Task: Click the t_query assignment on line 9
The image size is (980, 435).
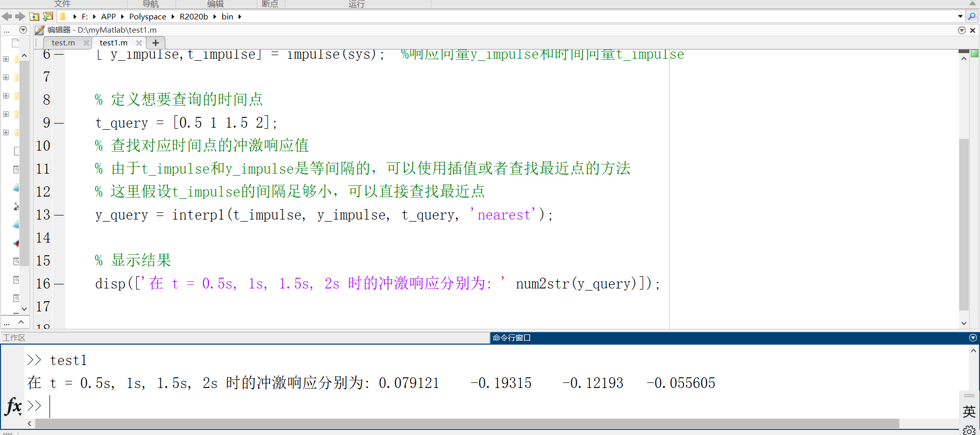Action: click(x=186, y=123)
